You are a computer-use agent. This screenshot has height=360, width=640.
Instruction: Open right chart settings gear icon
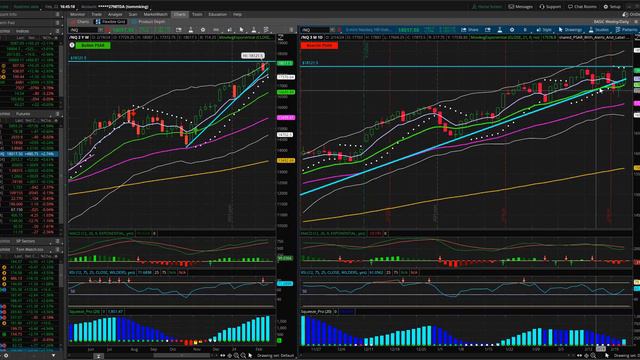tap(512, 30)
